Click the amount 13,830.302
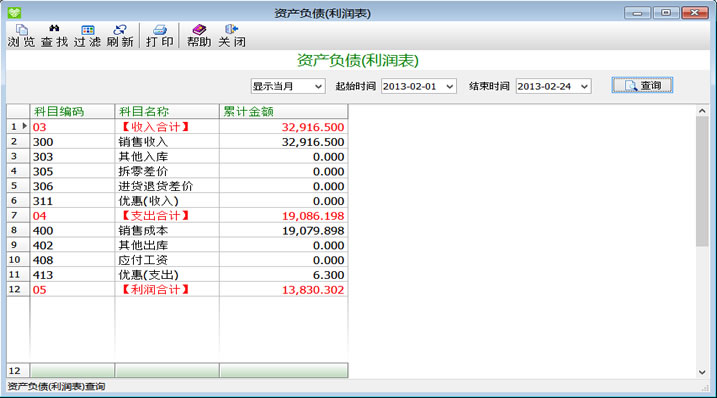This screenshot has height=398, width=717. 313,290
